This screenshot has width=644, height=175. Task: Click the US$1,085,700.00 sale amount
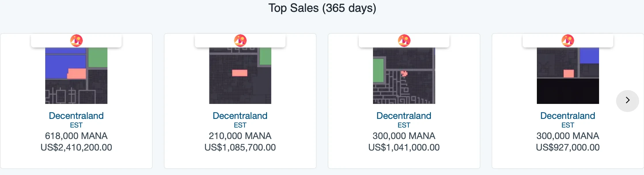pos(240,147)
